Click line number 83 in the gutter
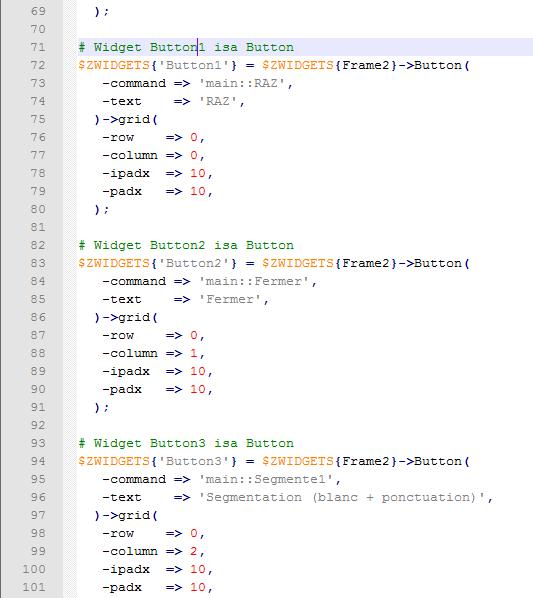 (38, 264)
